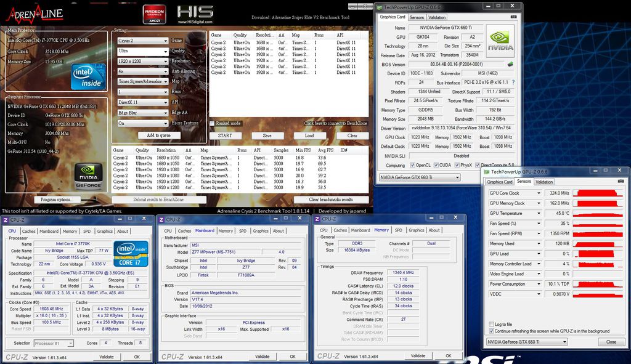631x364 pixels.
Task: Click the NVIDIA logo in GPU-Z Graphics Card
Action: point(500,41)
